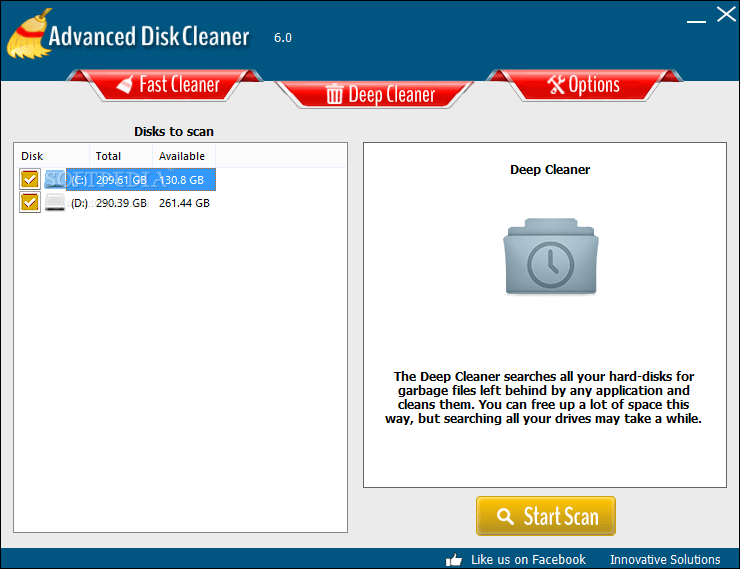Open the Innovative Solutions link
The height and width of the screenshot is (569, 740).
point(665,560)
